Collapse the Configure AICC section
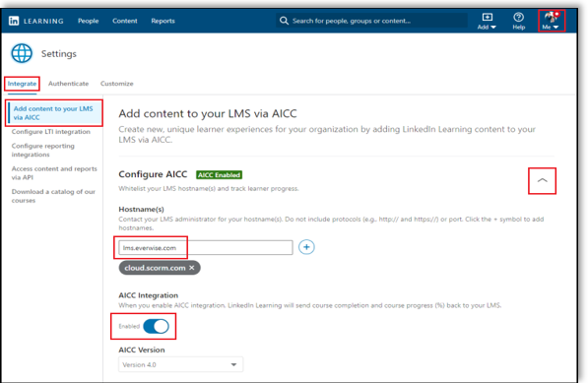 click(x=543, y=180)
